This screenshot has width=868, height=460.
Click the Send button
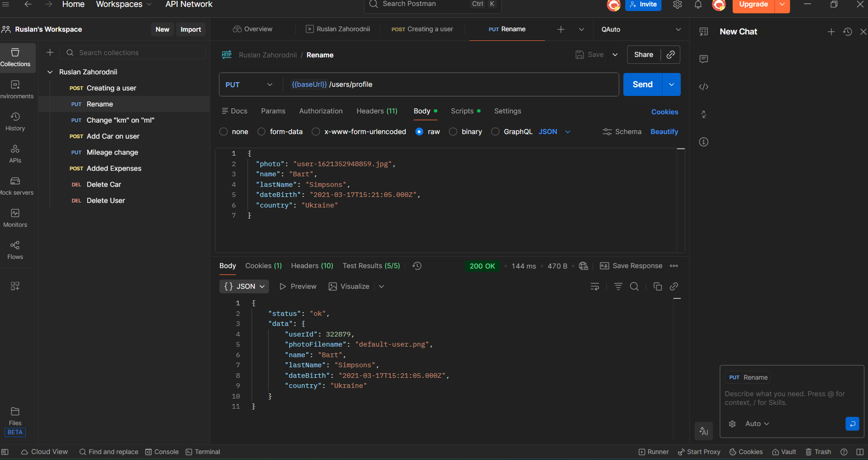[642, 84]
